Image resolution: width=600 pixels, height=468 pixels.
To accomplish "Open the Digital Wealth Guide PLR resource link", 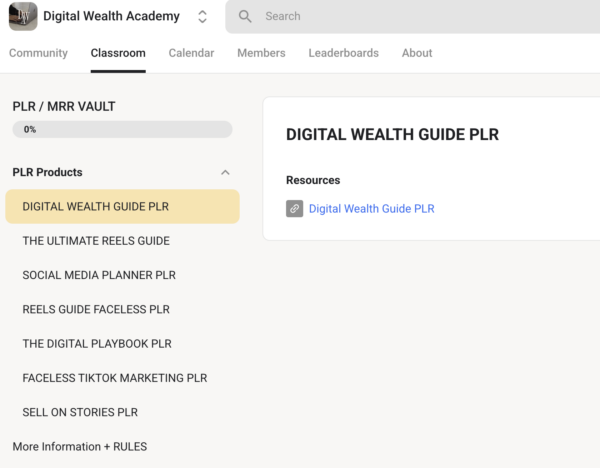I will click(x=371, y=209).
